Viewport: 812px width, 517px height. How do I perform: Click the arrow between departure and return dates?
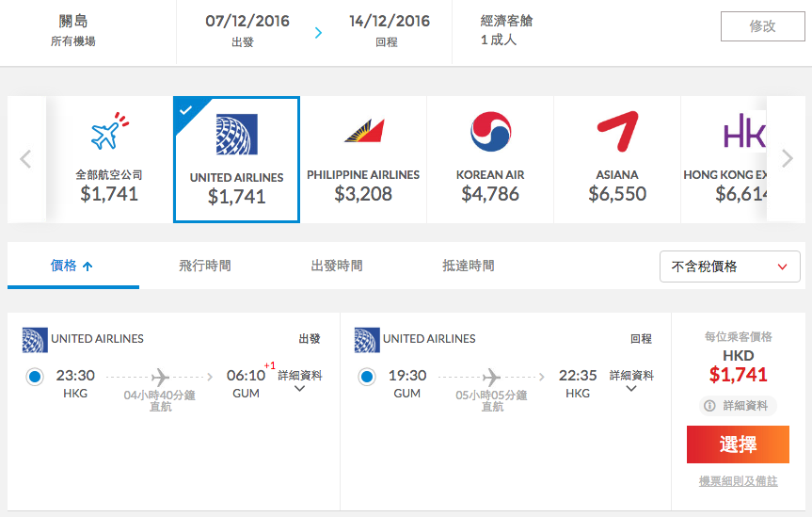coord(318,33)
